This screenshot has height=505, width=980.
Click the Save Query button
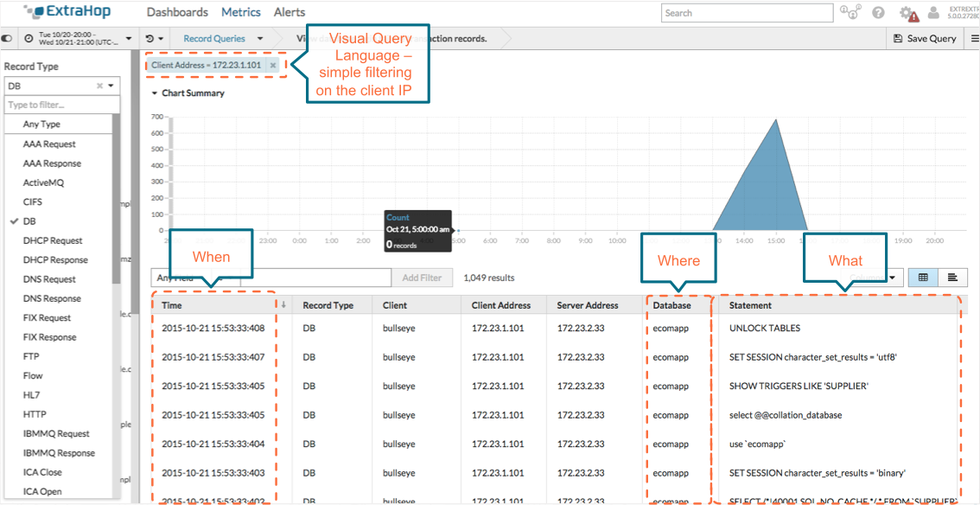(925, 39)
